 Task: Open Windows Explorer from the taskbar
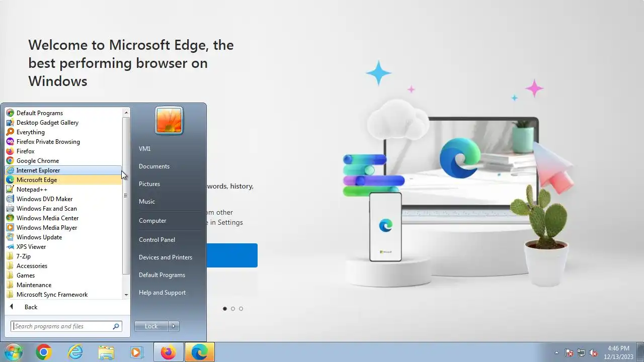[106, 352]
